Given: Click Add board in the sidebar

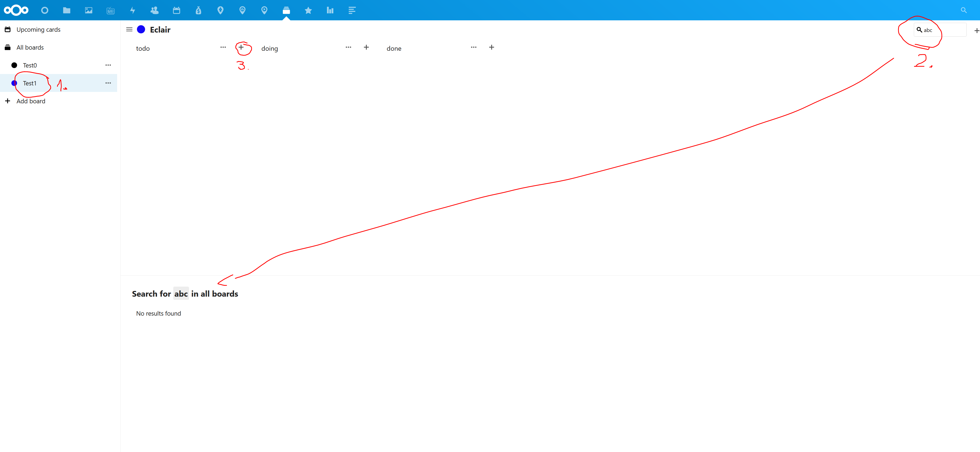Looking at the screenshot, I should [x=30, y=101].
